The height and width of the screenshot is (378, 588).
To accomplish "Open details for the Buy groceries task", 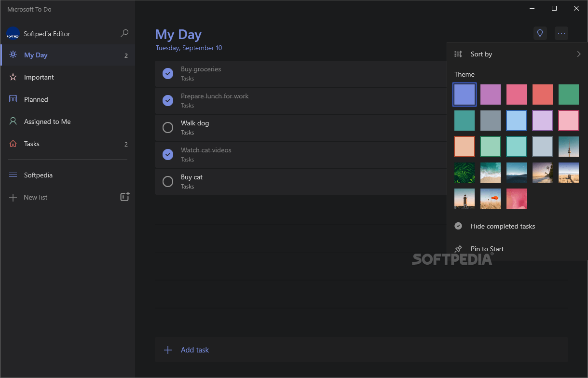I will 301,74.
